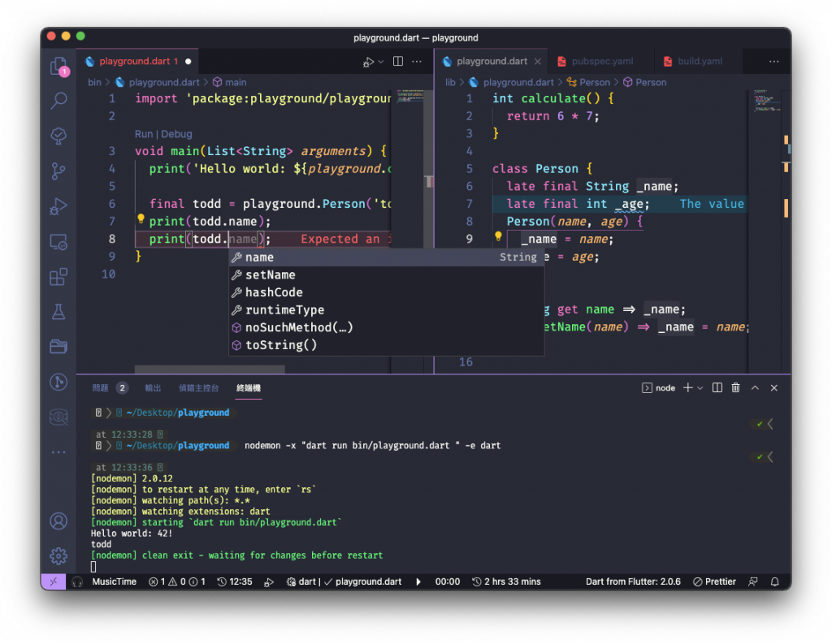
Task: Click '2 hrs 33 mins' time tracker
Action: coord(506,582)
